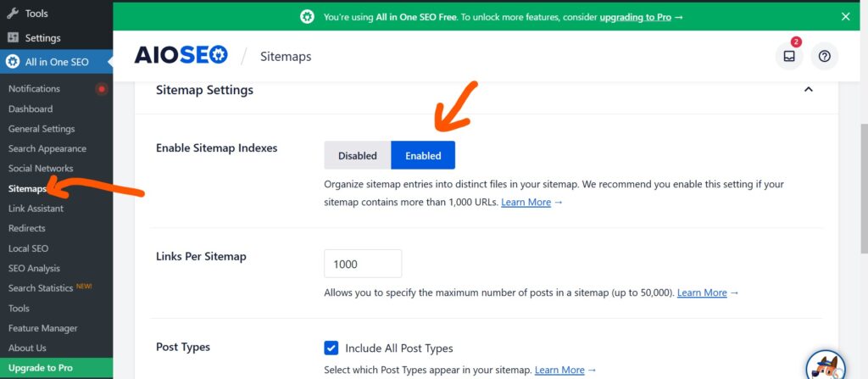Click the Sitemap Settings heading
This screenshot has height=379, width=868.
click(x=204, y=90)
